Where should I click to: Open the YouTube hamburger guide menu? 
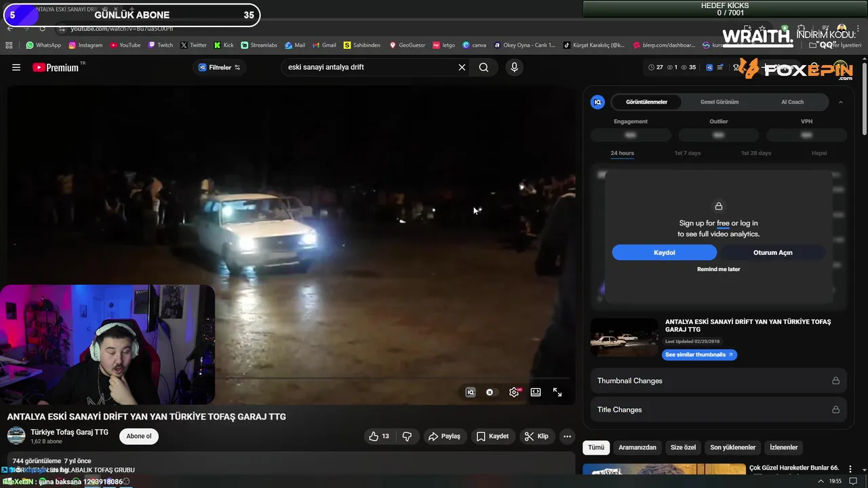(x=16, y=67)
